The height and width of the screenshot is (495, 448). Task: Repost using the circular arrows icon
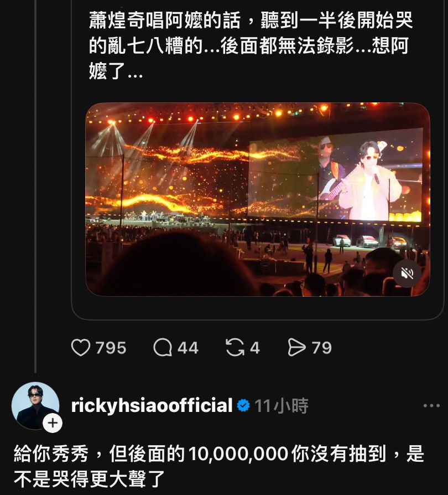point(235,348)
